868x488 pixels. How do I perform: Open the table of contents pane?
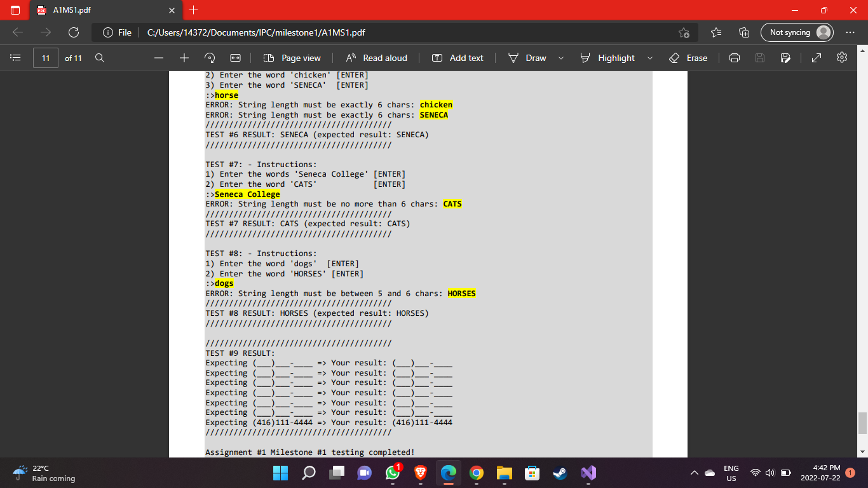[x=15, y=58]
